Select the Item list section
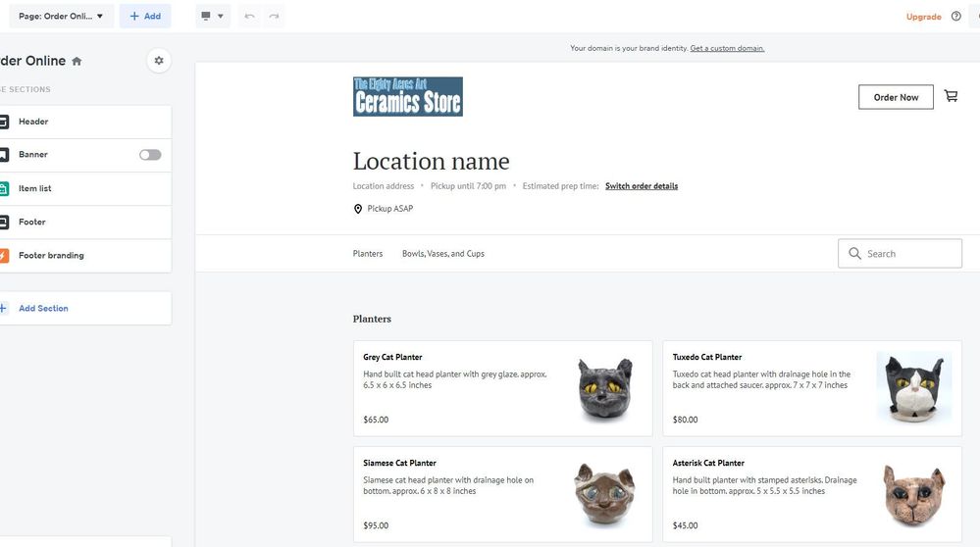This screenshot has width=980, height=547. (35, 188)
